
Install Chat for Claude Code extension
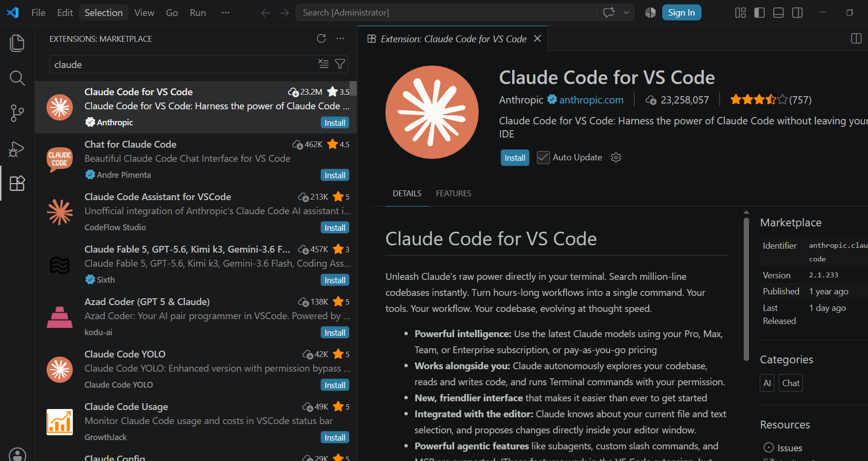(x=335, y=175)
